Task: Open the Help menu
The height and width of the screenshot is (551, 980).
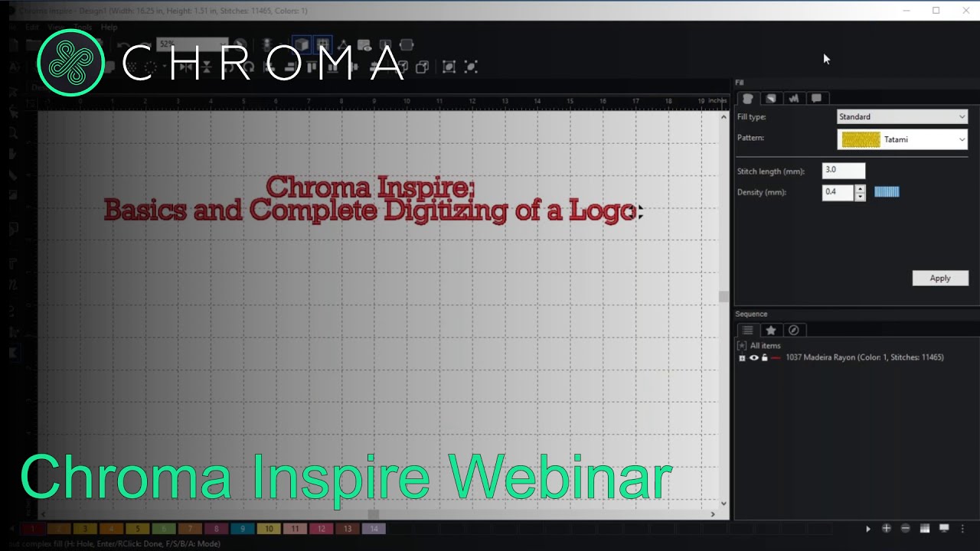Action: tap(109, 27)
